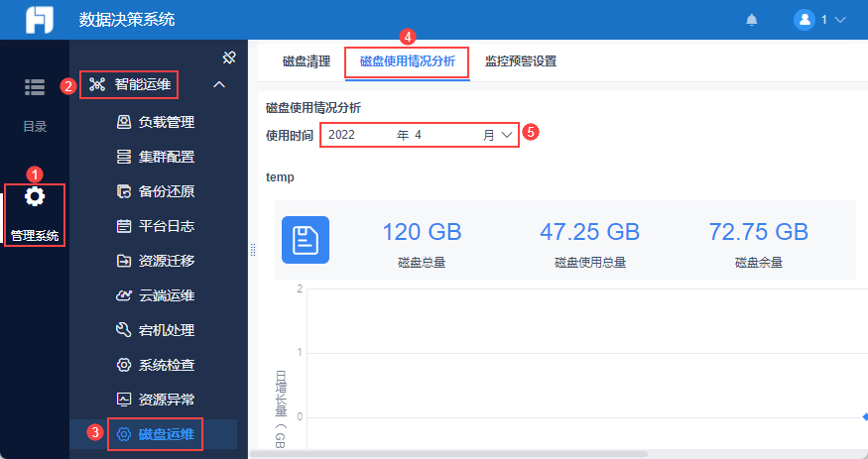Image resolution: width=868 pixels, height=459 pixels.
Task: Click the 系统检查 gear icon
Action: 124,365
